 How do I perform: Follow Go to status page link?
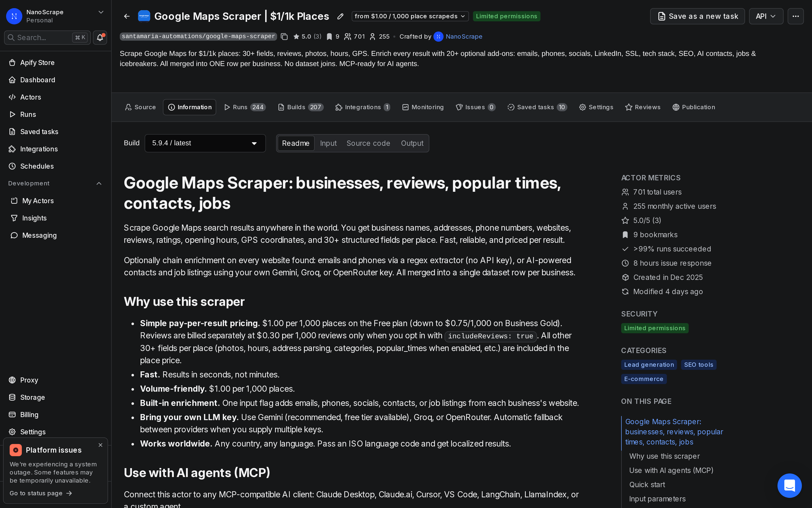[41, 493]
